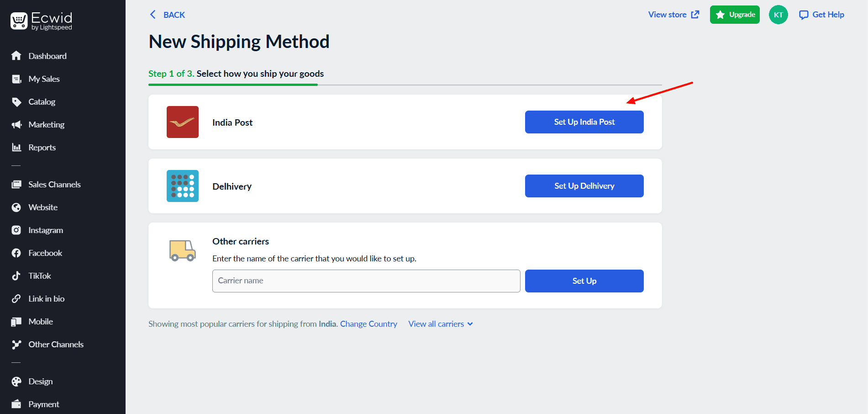Open the Instagram icon in sidebar
Viewport: 868px width, 414px height.
(x=16, y=230)
